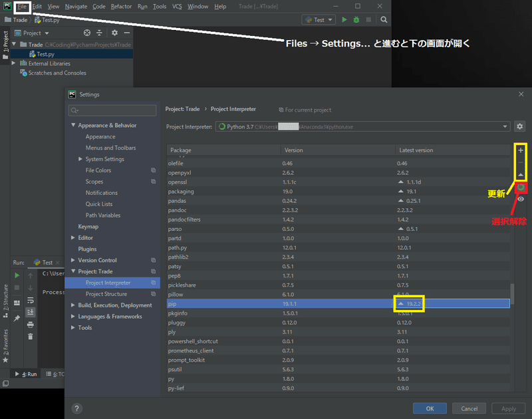Open the 4: Run bottom tab

(x=26, y=374)
